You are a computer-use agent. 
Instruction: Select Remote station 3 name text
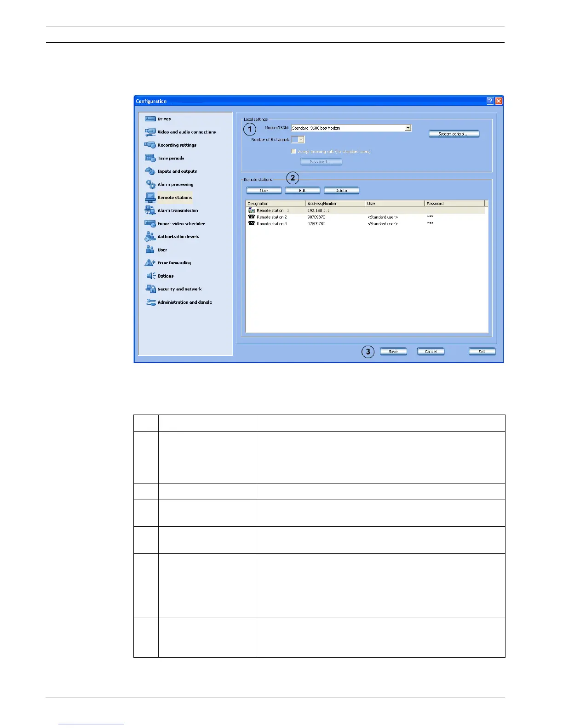point(271,224)
